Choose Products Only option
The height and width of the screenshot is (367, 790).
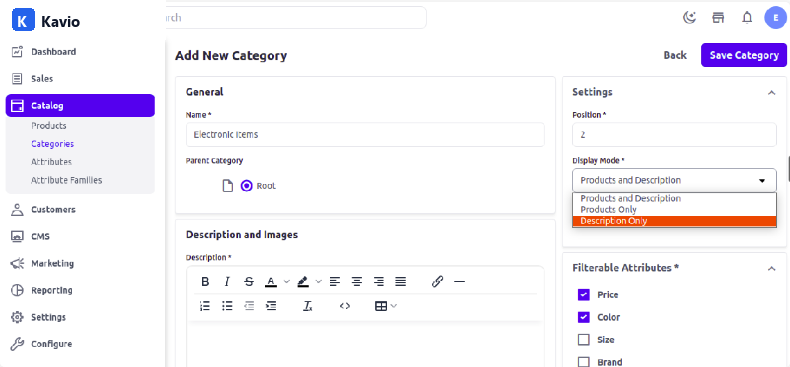674,210
